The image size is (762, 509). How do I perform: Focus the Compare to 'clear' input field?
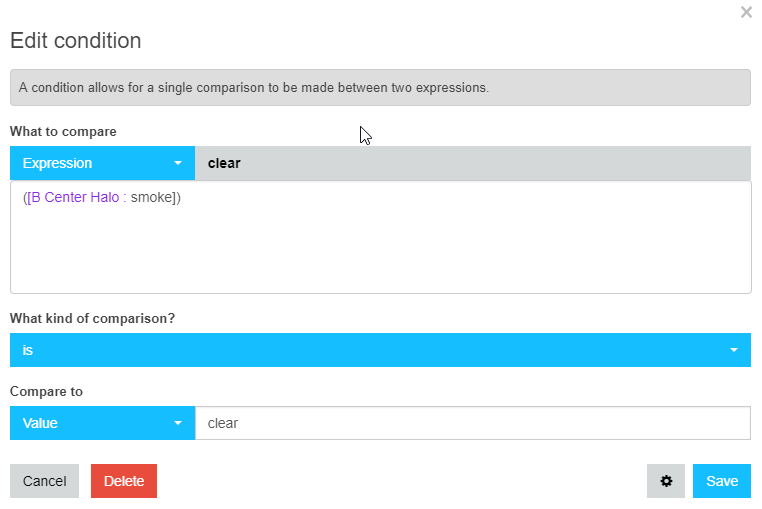pyautogui.click(x=473, y=423)
